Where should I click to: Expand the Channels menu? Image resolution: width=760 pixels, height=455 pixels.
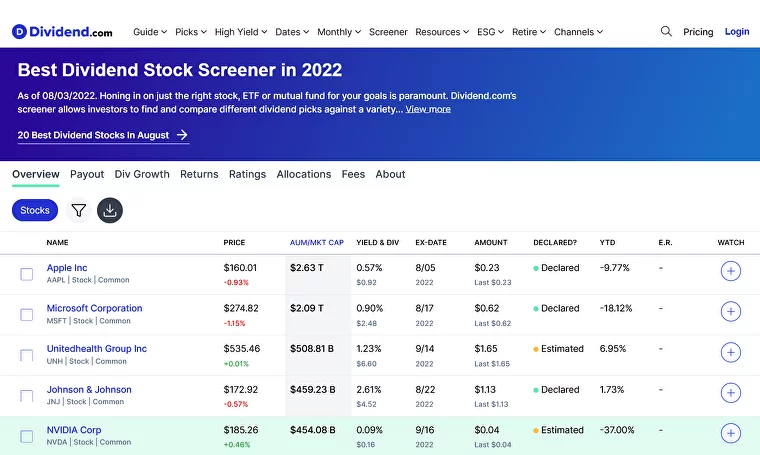(578, 32)
